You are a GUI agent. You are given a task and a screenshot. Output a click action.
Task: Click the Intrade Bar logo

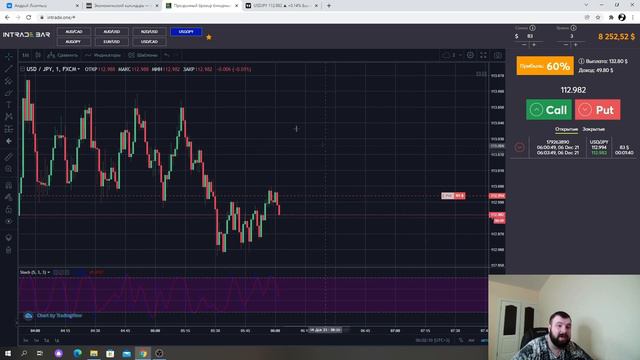(x=27, y=35)
